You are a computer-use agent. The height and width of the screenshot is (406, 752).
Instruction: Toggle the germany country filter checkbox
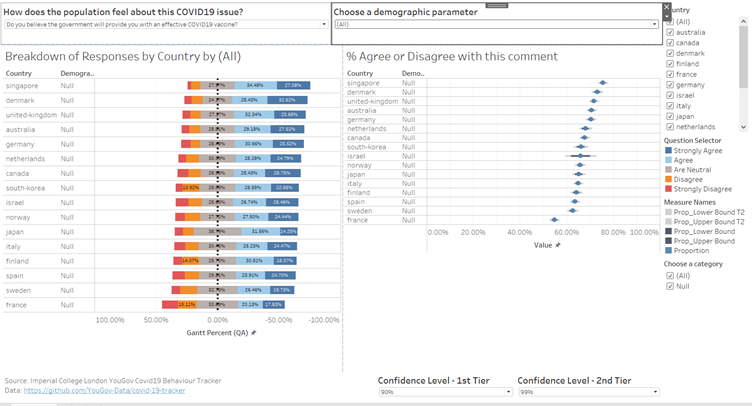tap(669, 84)
